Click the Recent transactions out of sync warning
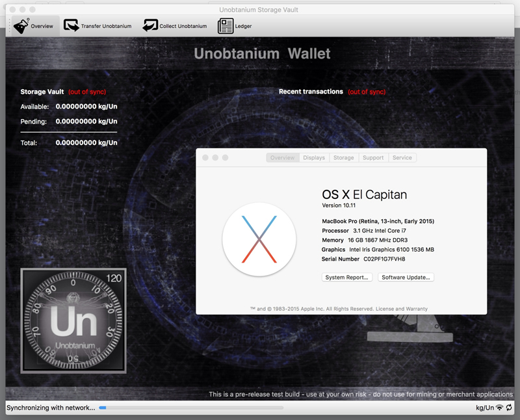The height and width of the screenshot is (420, 520). click(367, 92)
